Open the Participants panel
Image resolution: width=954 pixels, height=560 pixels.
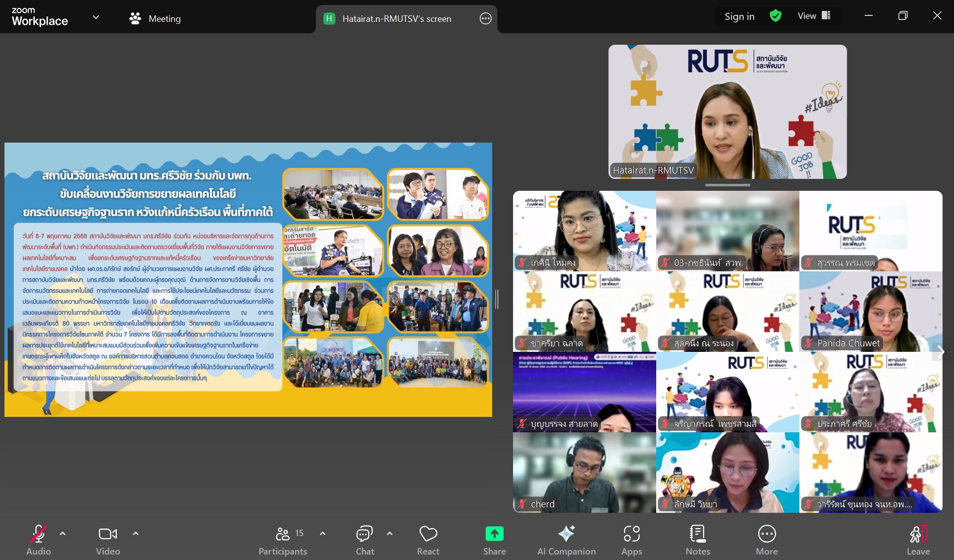[283, 540]
